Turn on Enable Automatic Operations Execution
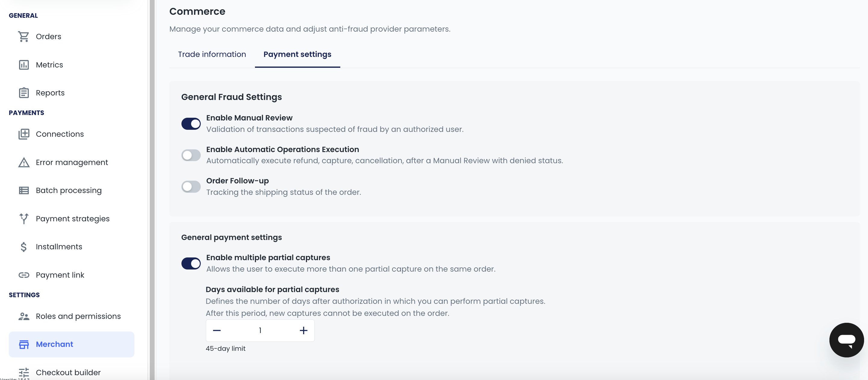Viewport: 868px width, 380px height. (x=191, y=155)
